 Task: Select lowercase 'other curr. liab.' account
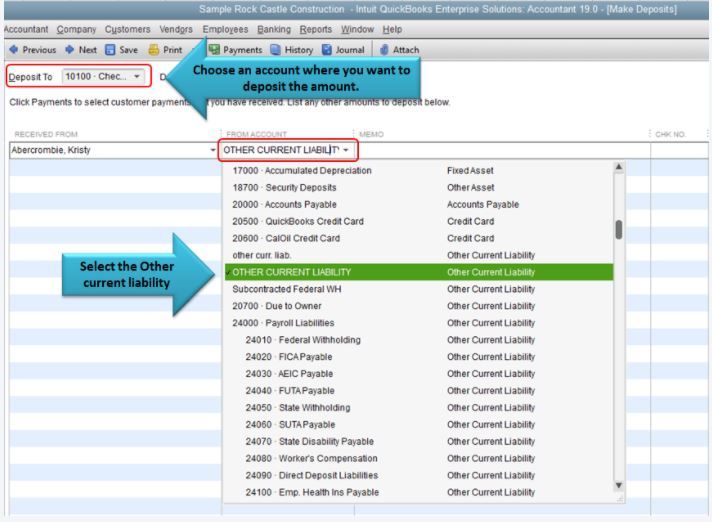pos(418,255)
